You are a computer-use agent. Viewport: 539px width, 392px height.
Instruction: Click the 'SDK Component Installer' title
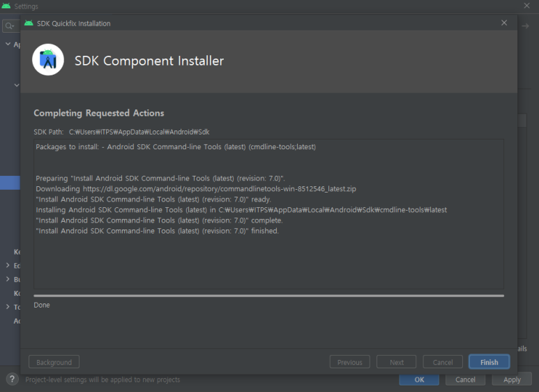[149, 61]
